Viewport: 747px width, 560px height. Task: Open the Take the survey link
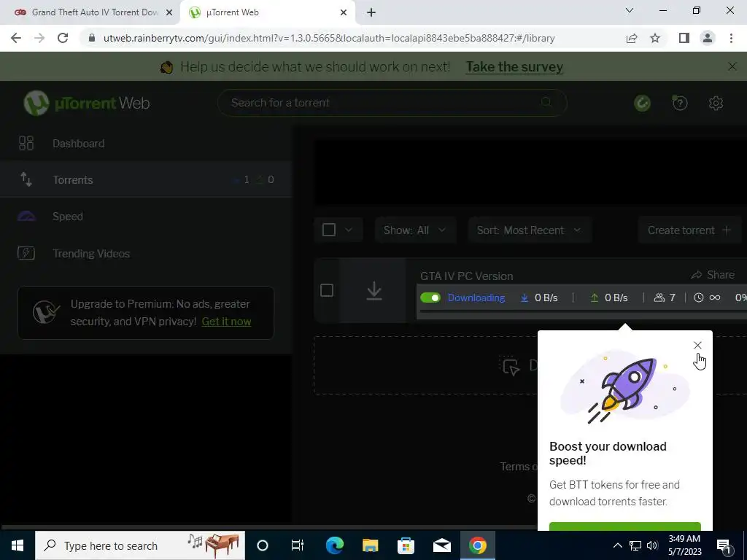click(514, 66)
